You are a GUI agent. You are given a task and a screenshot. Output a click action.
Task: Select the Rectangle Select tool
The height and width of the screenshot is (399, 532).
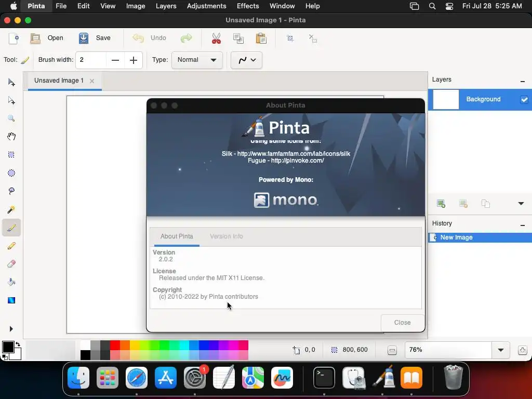pos(11,155)
